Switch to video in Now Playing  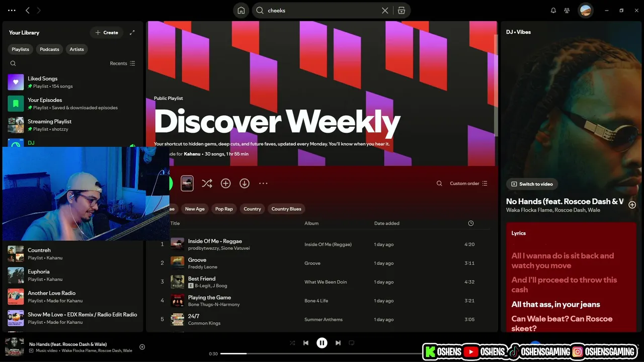[x=532, y=184]
